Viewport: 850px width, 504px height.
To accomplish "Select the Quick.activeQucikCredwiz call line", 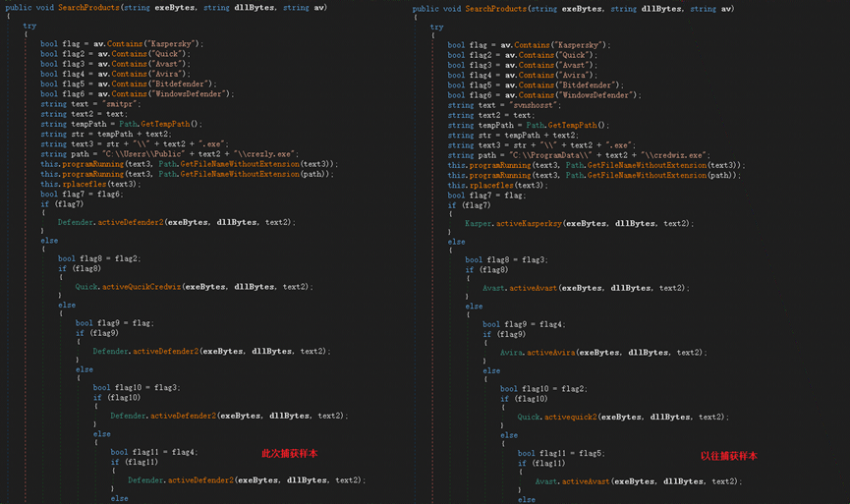I will click(x=194, y=287).
